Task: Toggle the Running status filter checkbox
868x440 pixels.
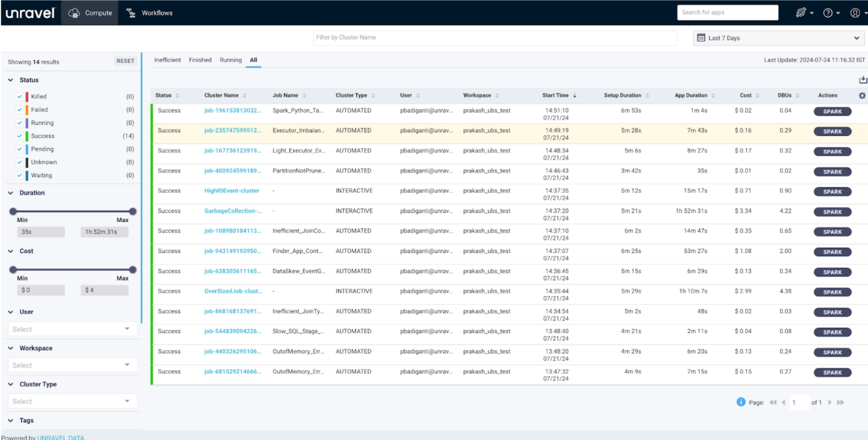Action: pos(19,123)
